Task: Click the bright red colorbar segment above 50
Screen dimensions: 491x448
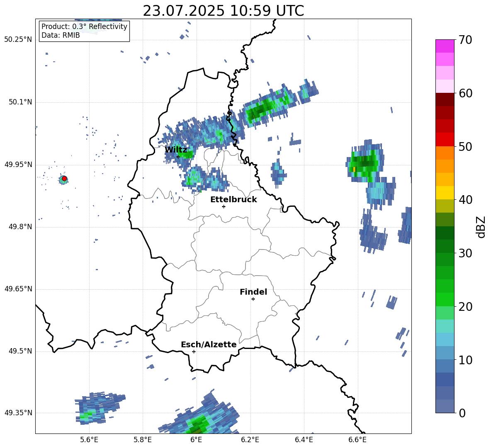Action: tap(445, 140)
